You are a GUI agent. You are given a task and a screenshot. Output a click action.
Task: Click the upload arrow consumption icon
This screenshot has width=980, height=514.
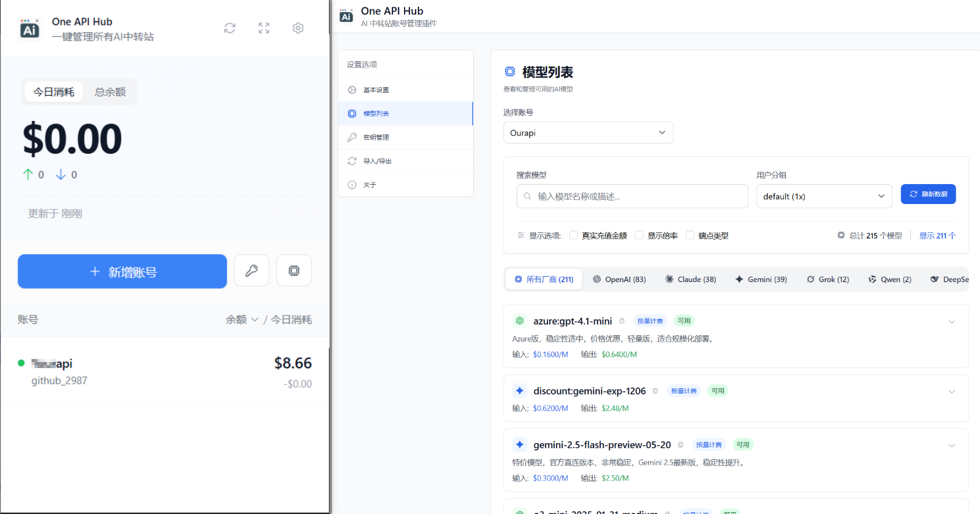click(28, 174)
